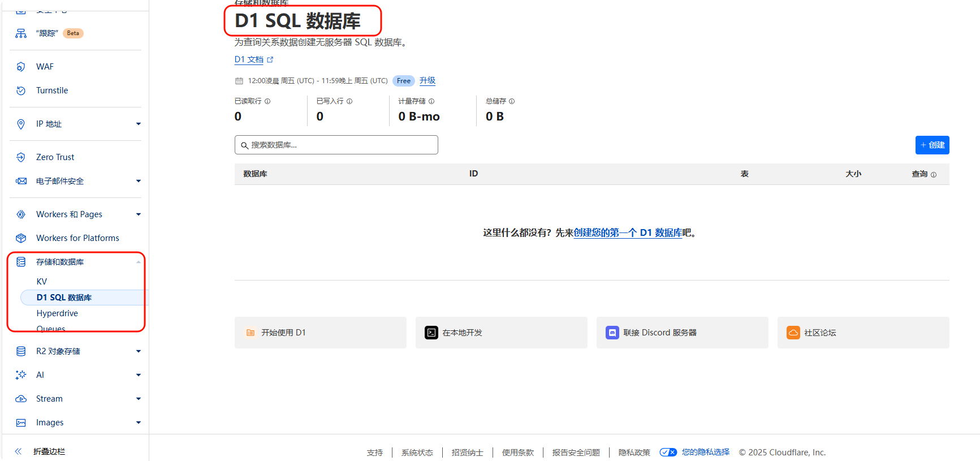The image size is (980, 461).
Task: Expand the IP 地址 dropdown arrow
Action: (139, 124)
